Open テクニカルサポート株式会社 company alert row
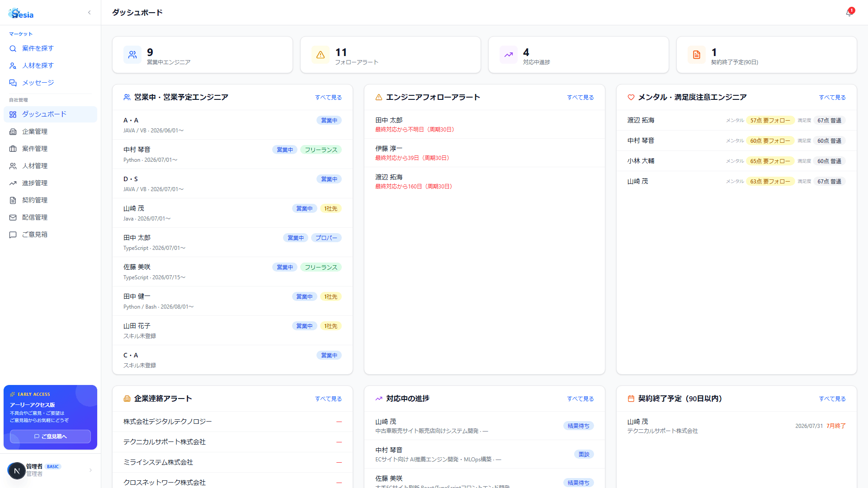The width and height of the screenshot is (868, 488). click(x=232, y=442)
